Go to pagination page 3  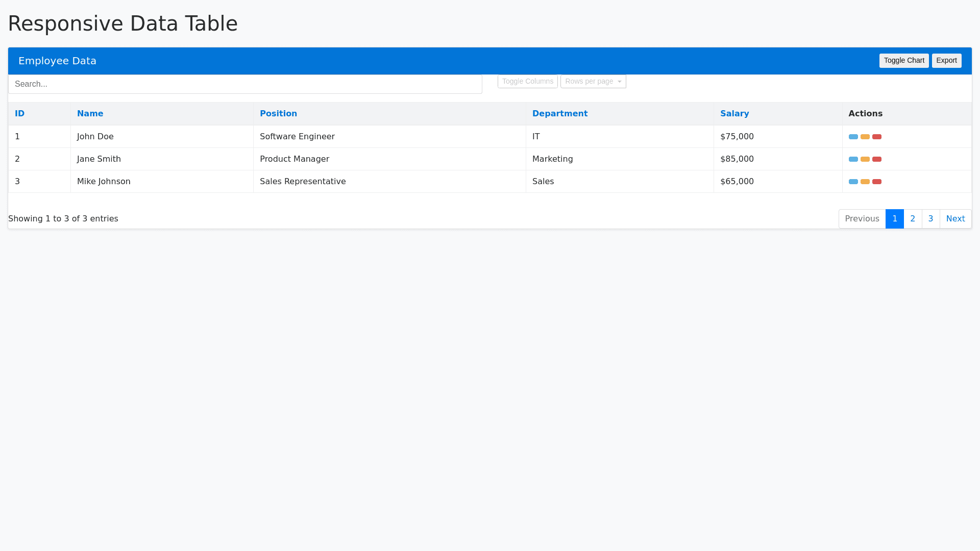(x=930, y=219)
